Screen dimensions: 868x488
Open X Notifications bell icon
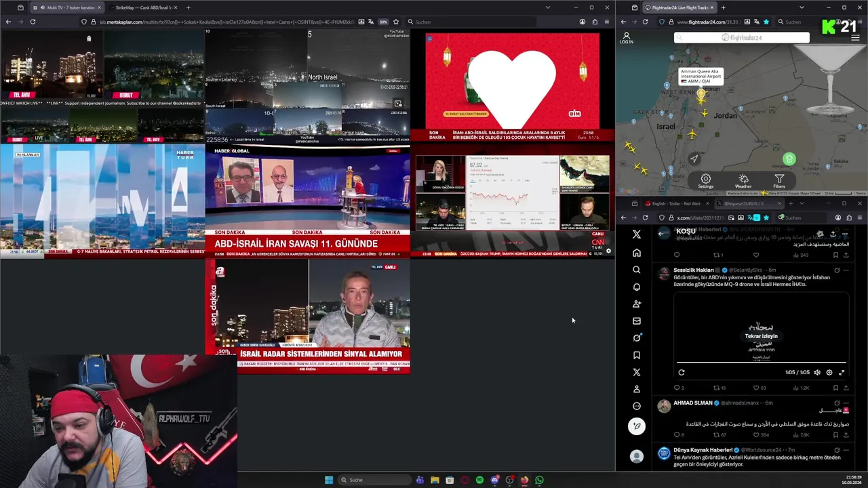[x=636, y=287]
